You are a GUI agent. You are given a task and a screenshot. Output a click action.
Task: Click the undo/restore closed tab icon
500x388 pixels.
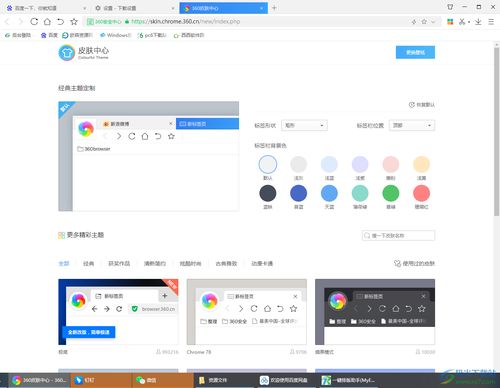[60, 22]
